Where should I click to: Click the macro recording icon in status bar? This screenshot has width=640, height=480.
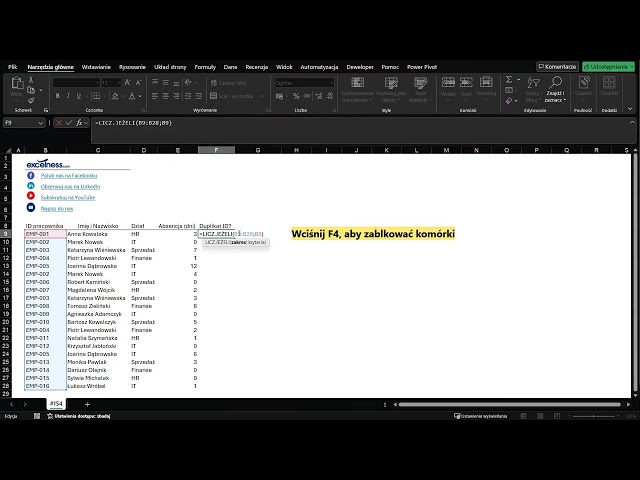click(37, 416)
